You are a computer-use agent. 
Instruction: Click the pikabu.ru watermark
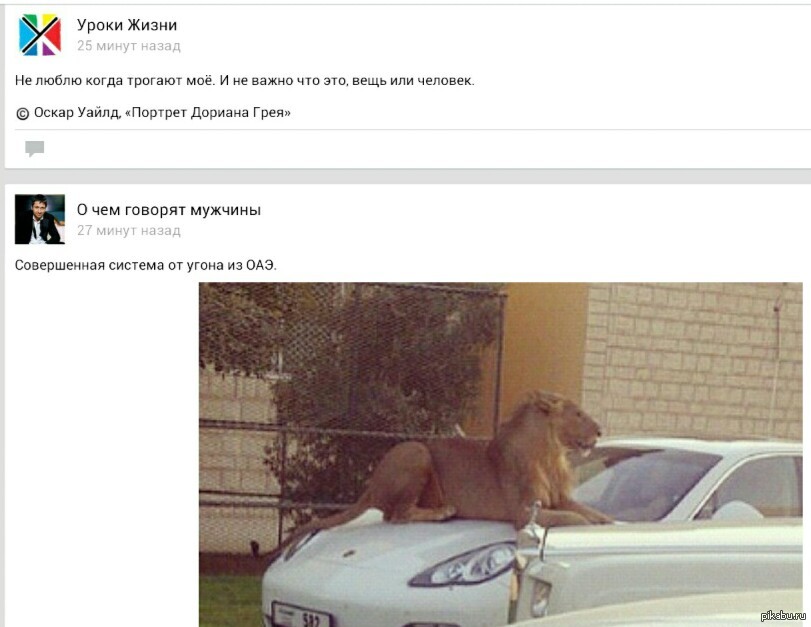[783, 615]
